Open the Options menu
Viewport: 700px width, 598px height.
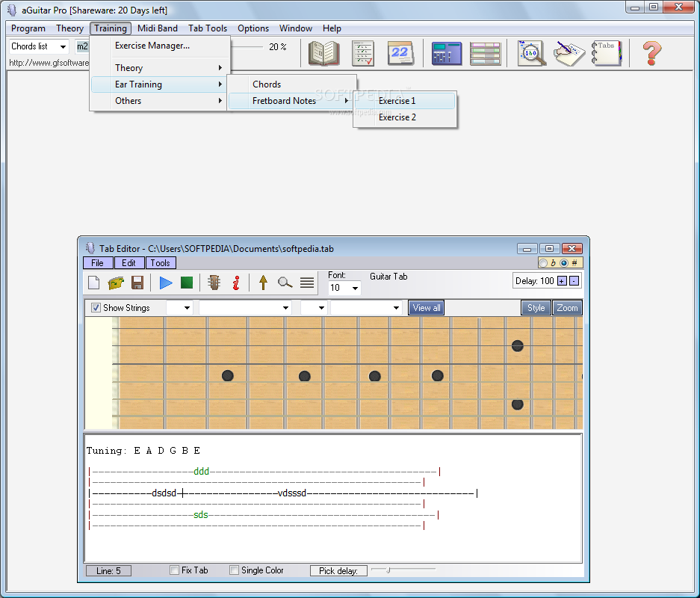[253, 28]
